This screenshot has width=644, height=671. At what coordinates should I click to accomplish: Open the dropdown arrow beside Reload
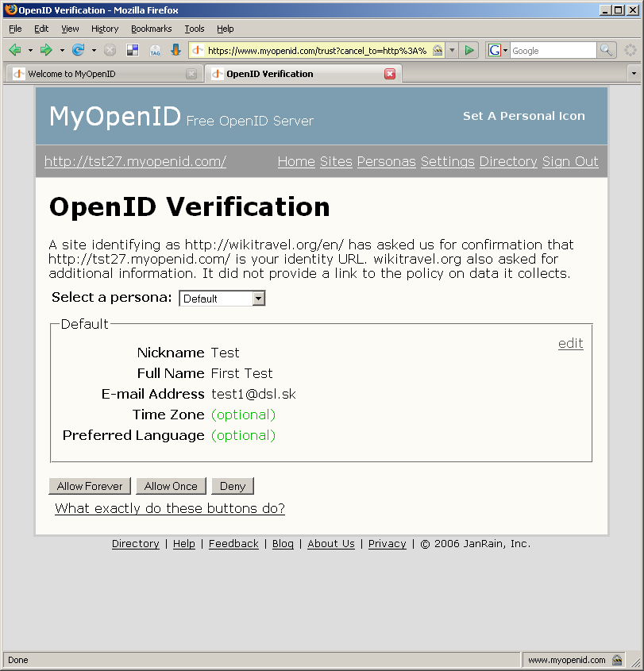pyautogui.click(x=94, y=51)
